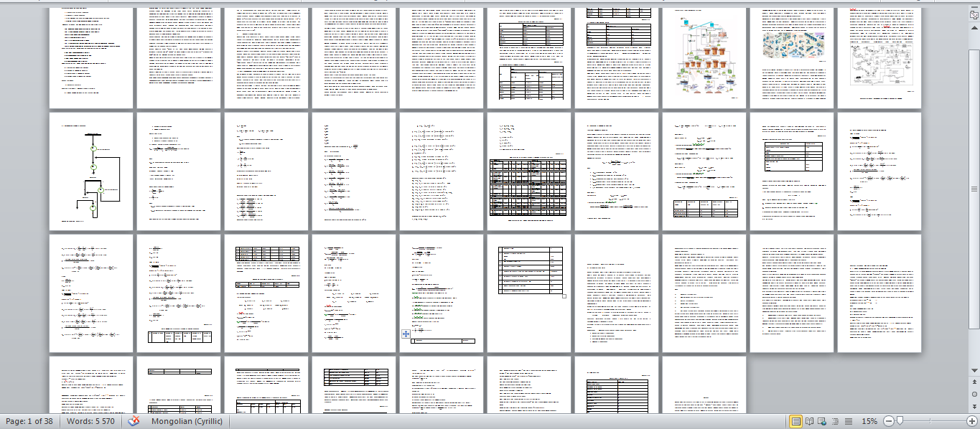
Task: Click the Zoom In plus button
Action: click(x=971, y=421)
